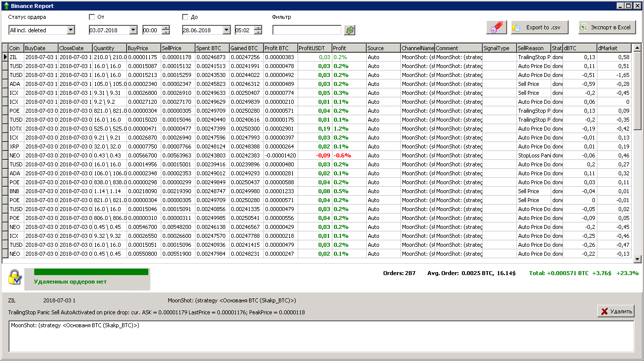The height and width of the screenshot is (361, 644).
Task: Sort by the SellReason column header
Action: click(533, 48)
